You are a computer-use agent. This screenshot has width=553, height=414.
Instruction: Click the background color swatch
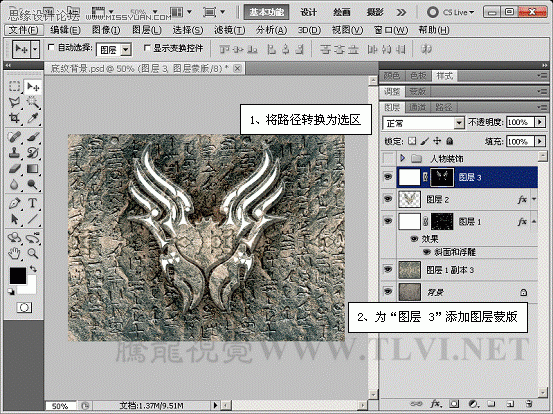click(31, 287)
